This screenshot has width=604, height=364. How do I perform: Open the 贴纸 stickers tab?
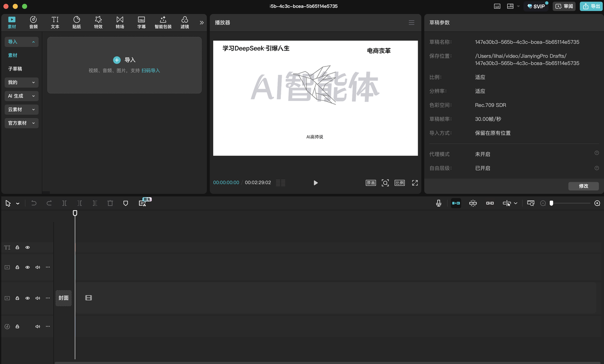76,22
